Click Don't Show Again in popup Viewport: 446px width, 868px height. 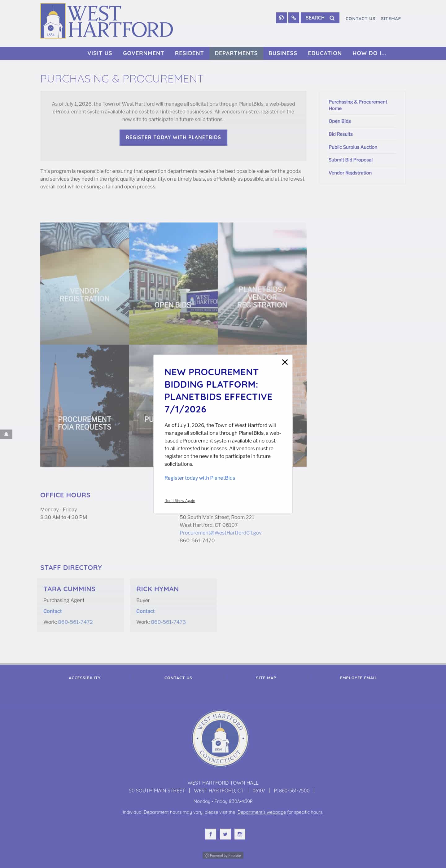(x=180, y=500)
